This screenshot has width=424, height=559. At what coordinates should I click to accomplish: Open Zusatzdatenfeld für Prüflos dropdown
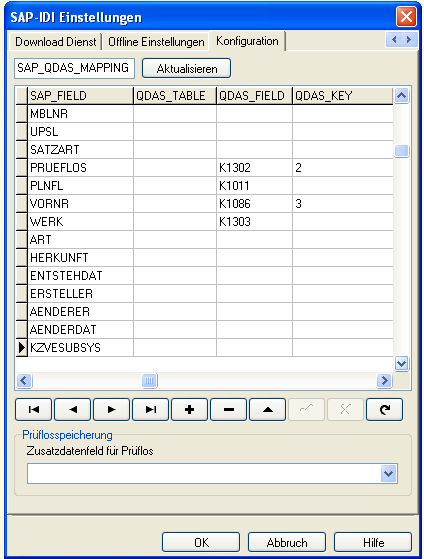pyautogui.click(x=389, y=474)
